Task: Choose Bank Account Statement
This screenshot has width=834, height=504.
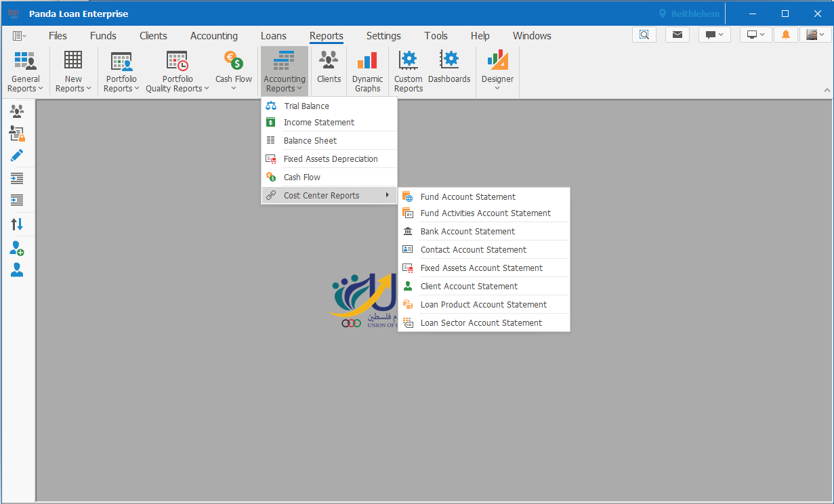Action: coord(484,231)
